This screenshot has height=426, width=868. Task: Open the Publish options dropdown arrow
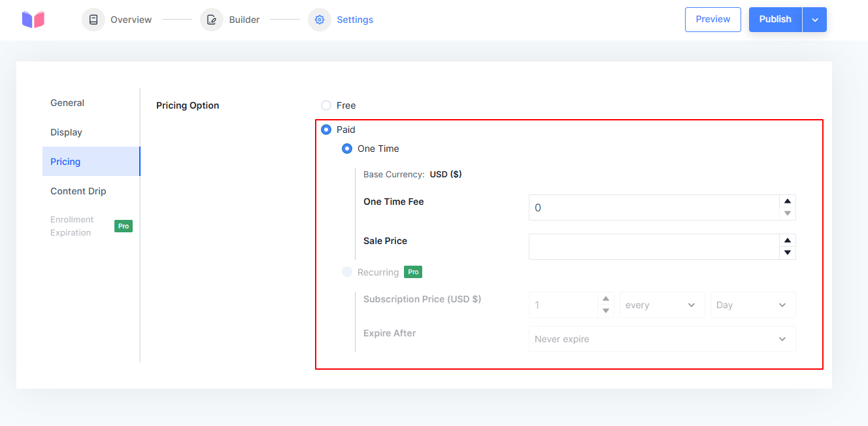coord(815,20)
